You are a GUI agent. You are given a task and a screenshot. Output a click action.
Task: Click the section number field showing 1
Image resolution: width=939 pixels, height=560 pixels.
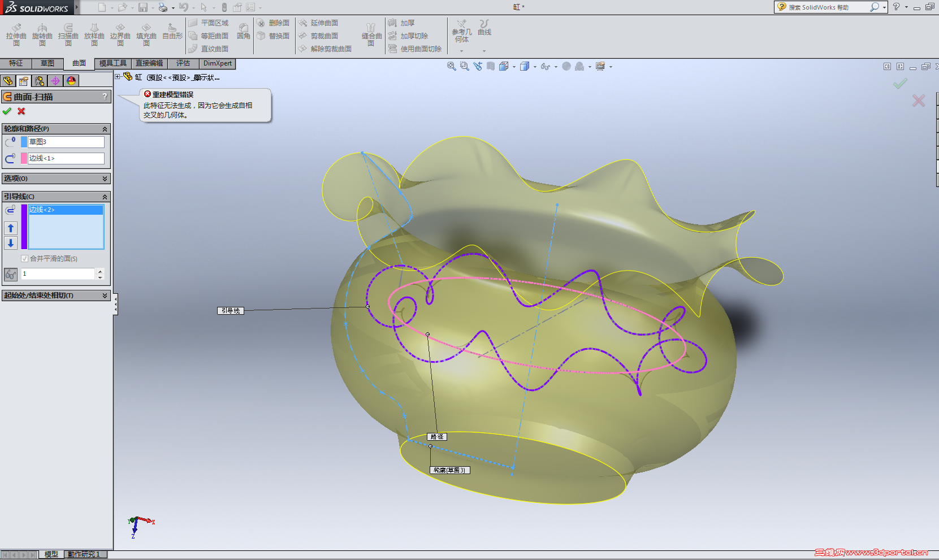(58, 274)
